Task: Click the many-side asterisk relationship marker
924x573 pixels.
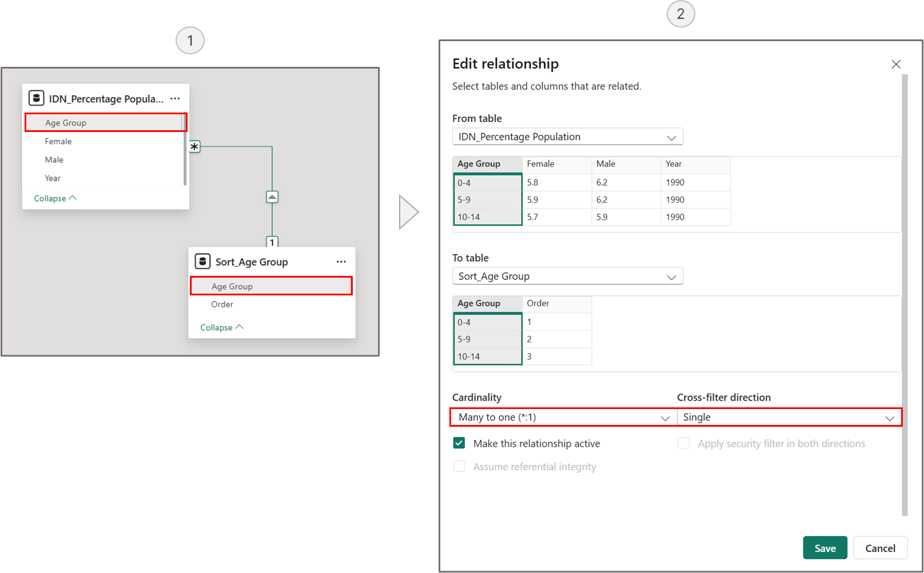Action: (194, 147)
